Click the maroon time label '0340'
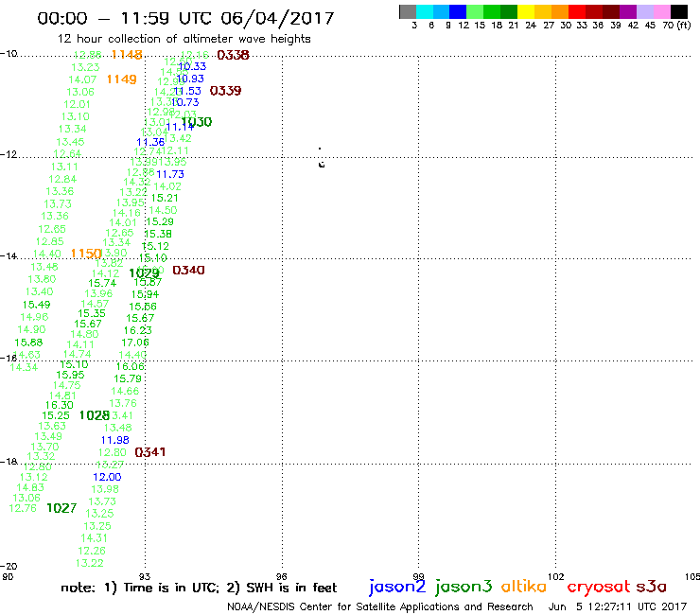This screenshot has height=615, width=700. pyautogui.click(x=188, y=271)
